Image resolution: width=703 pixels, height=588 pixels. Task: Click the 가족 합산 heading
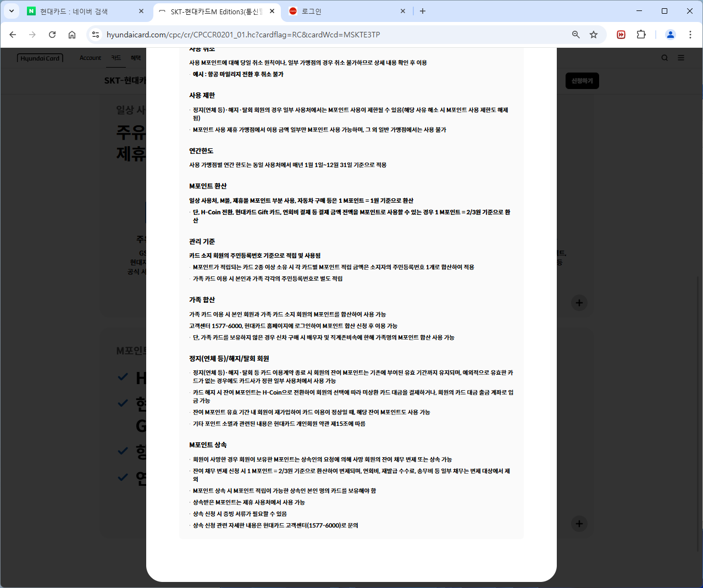click(x=202, y=300)
